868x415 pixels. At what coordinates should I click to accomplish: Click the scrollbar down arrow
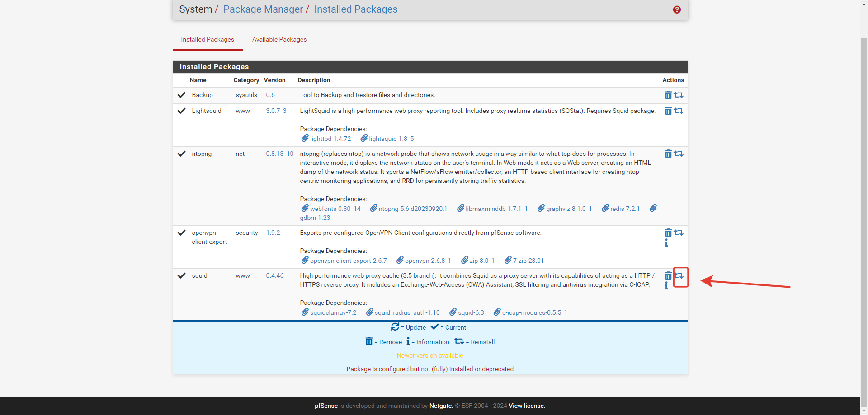coord(864,411)
